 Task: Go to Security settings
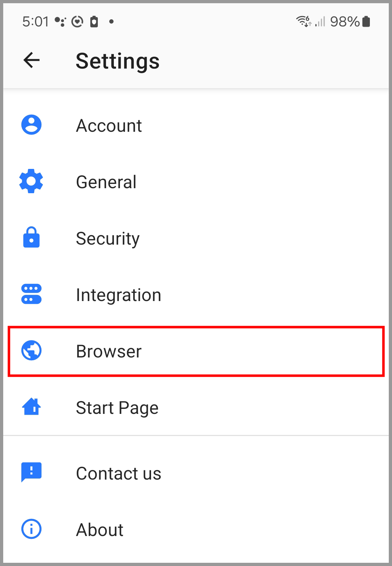196,238
